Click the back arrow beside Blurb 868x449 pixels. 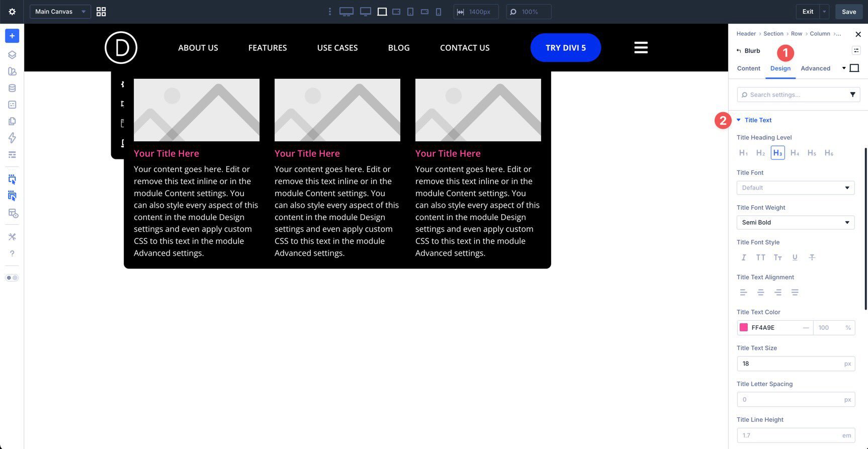(739, 51)
